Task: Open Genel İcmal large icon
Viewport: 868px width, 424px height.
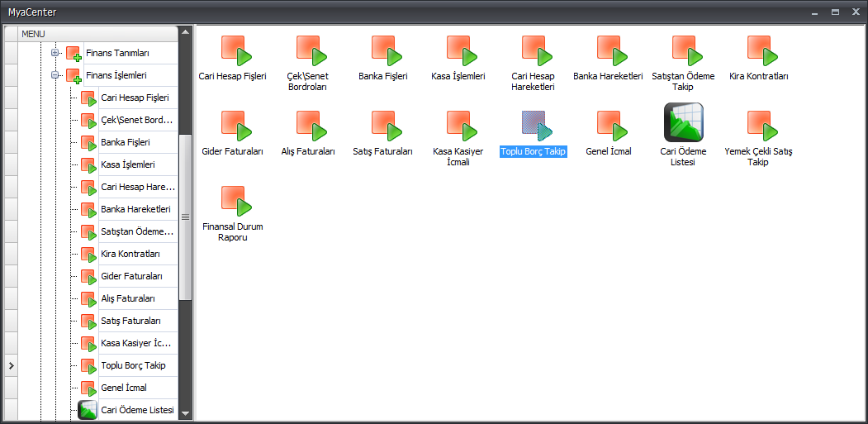Action: [612, 126]
